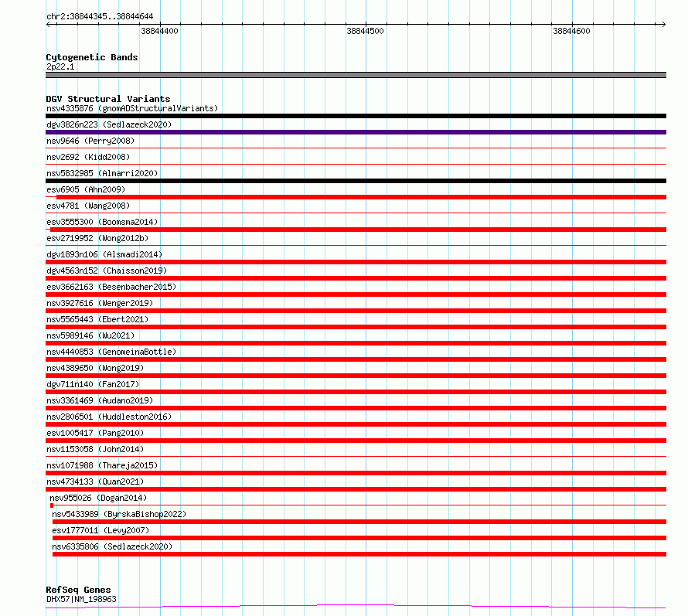Open variant esv1777011 (Levy2007)
Viewport: 688px width, 616px height.
(100, 530)
